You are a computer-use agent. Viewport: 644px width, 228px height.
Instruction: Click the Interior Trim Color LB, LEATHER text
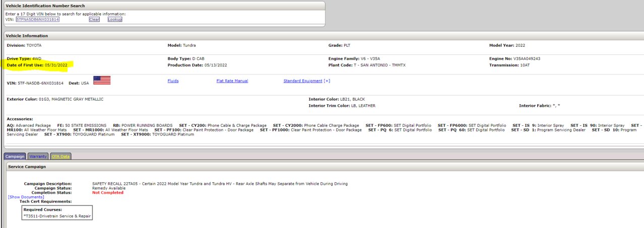342,106
